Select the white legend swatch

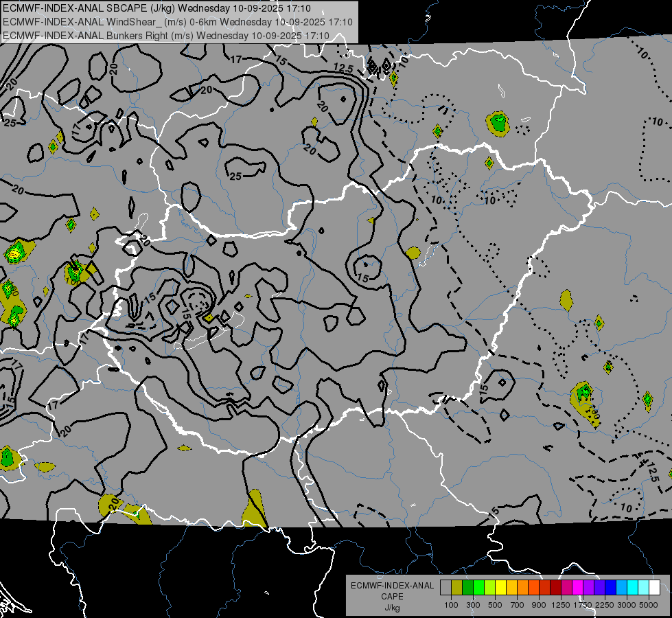coord(654,587)
